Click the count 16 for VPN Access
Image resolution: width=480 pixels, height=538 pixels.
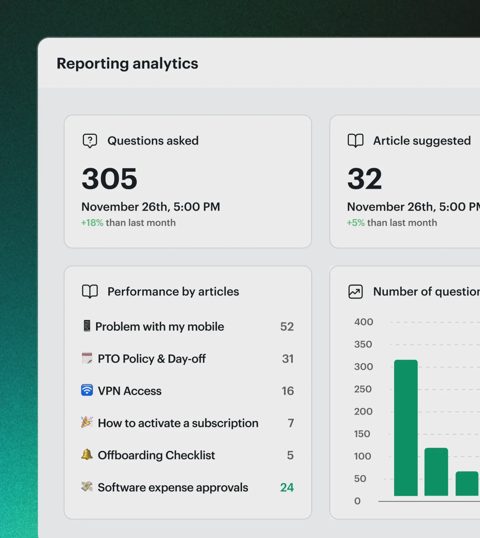tap(288, 391)
